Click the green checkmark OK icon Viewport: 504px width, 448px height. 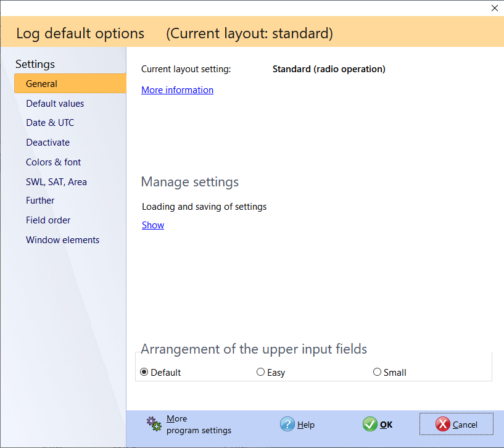pos(370,424)
